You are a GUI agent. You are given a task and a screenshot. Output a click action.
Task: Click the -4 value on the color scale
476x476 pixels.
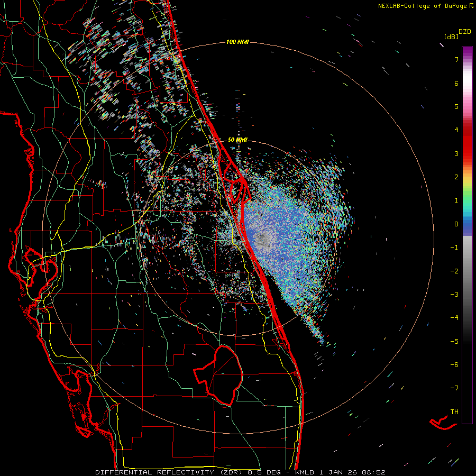point(454,317)
